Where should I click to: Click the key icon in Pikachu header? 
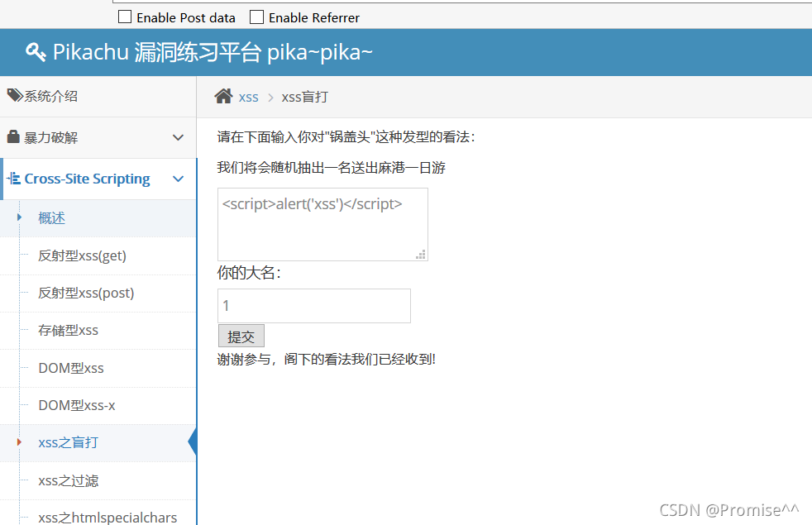[x=36, y=52]
